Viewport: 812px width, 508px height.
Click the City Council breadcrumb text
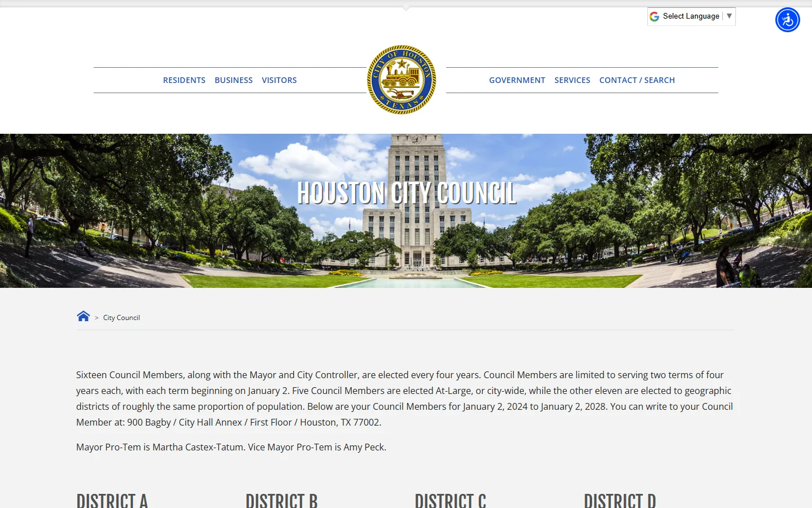[121, 318]
